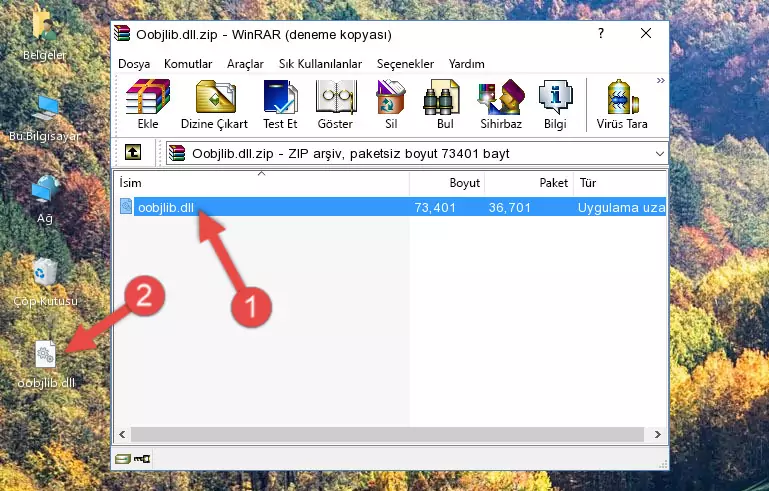This screenshot has height=491, width=769.
Task: Click the 73,401 size value
Action: tap(435, 207)
